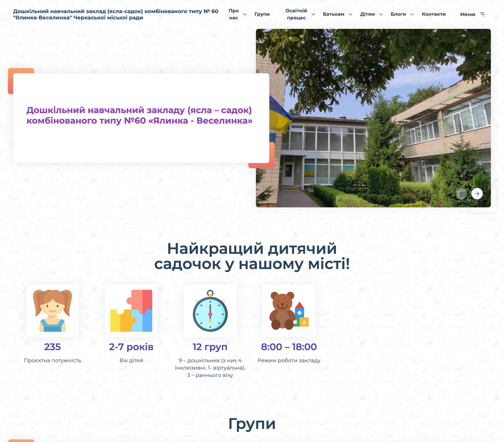Click the colorful puzzle pieces icon
Screen dimensions: 504x442
pos(131,310)
